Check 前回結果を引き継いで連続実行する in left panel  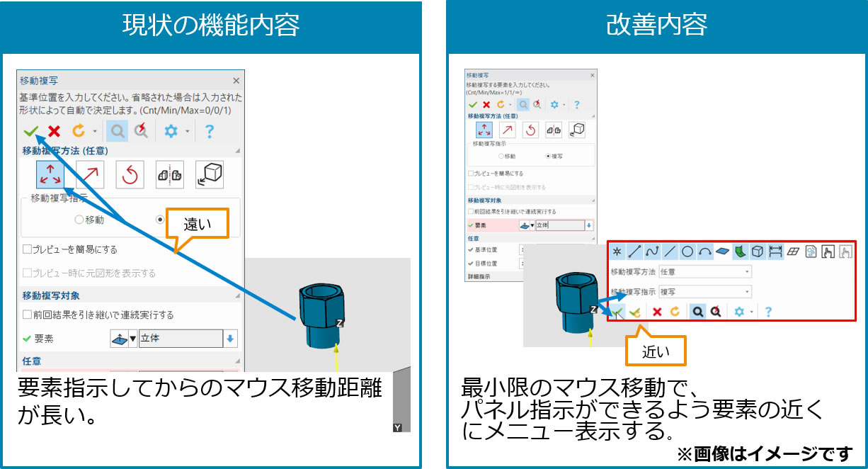click(28, 315)
